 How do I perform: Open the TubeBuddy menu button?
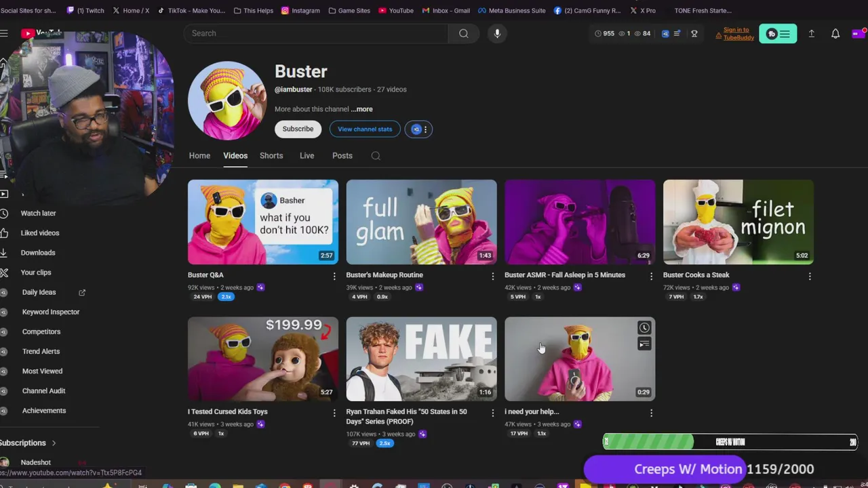point(778,34)
